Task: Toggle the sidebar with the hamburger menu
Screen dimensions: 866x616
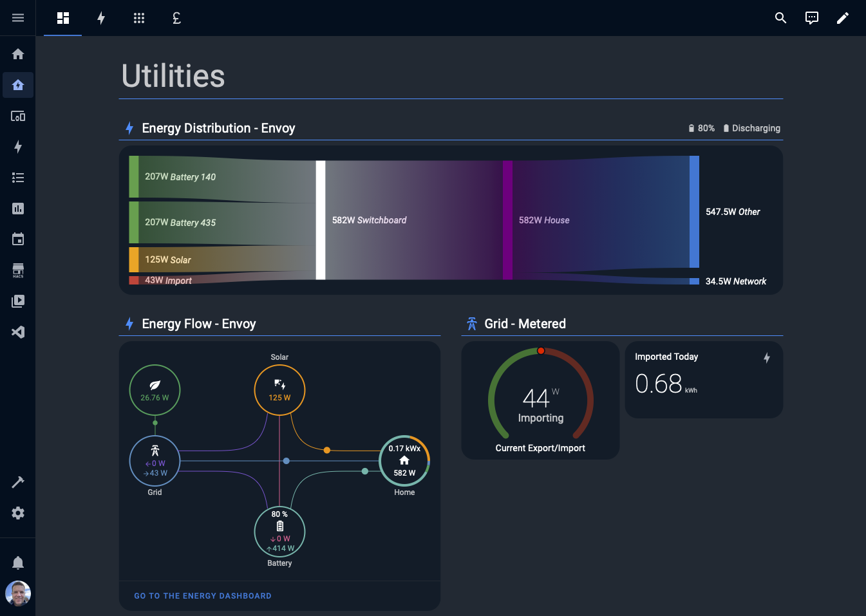Action: point(17,17)
